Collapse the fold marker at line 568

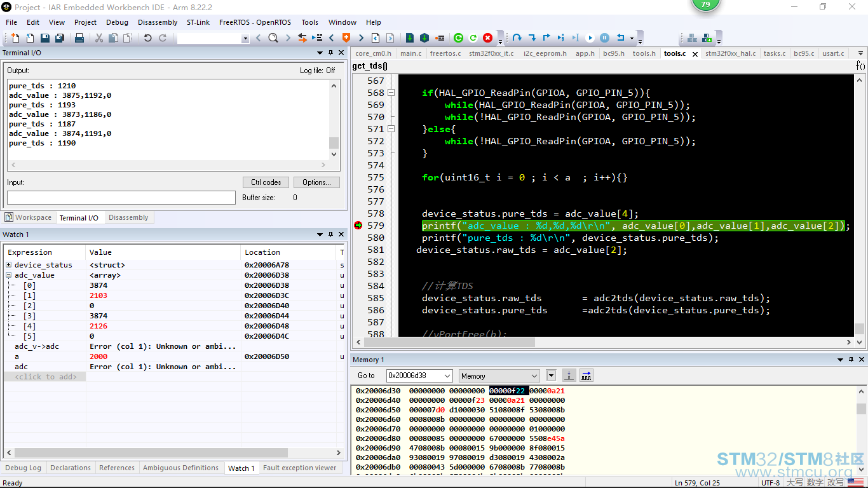pos(391,93)
